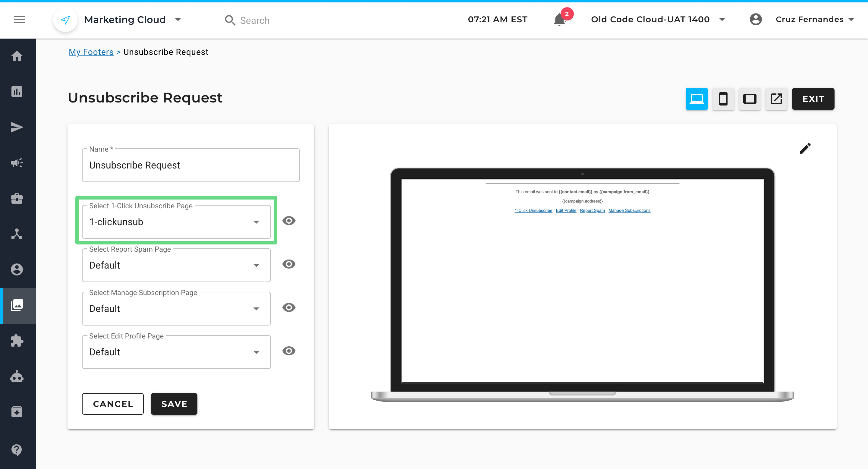The height and width of the screenshot is (469, 868).
Task: Expand the Select Report Spam Page dropdown
Action: (x=176, y=266)
